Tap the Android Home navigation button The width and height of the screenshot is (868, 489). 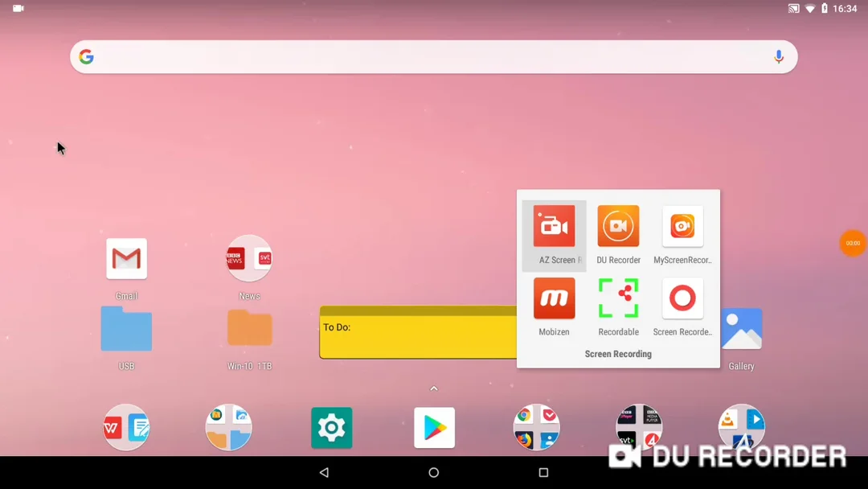coord(434,472)
